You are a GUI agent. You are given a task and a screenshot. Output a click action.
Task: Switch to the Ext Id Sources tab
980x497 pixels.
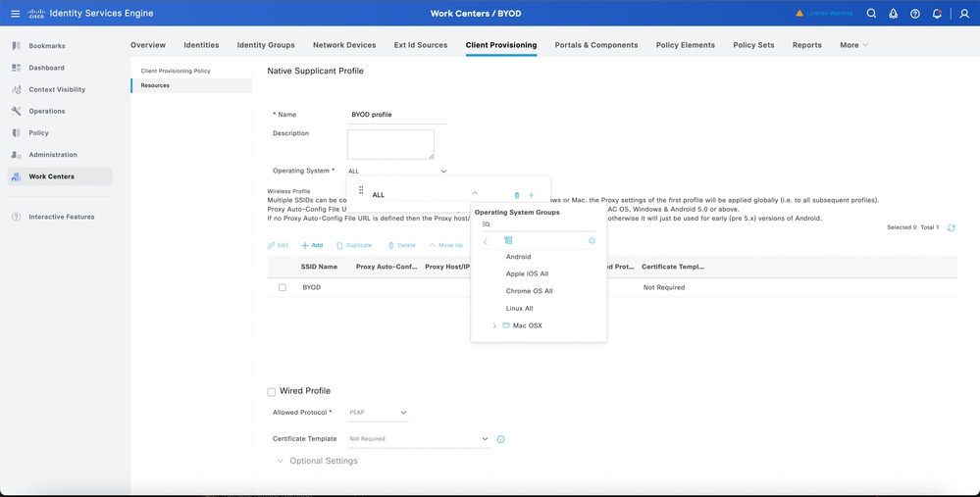[x=421, y=45]
